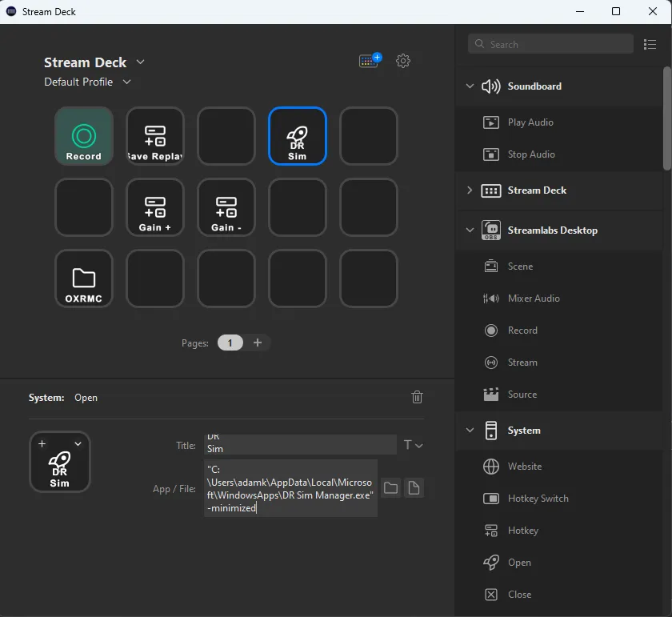Go to page 1
Image resolution: width=672 pixels, height=617 pixels.
[230, 343]
